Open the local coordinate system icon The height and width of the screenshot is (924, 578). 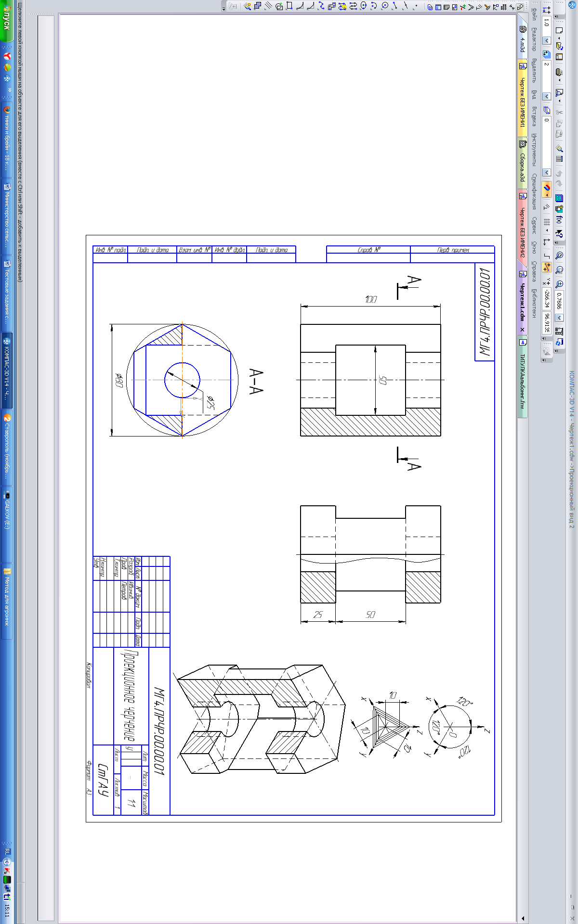547,242
